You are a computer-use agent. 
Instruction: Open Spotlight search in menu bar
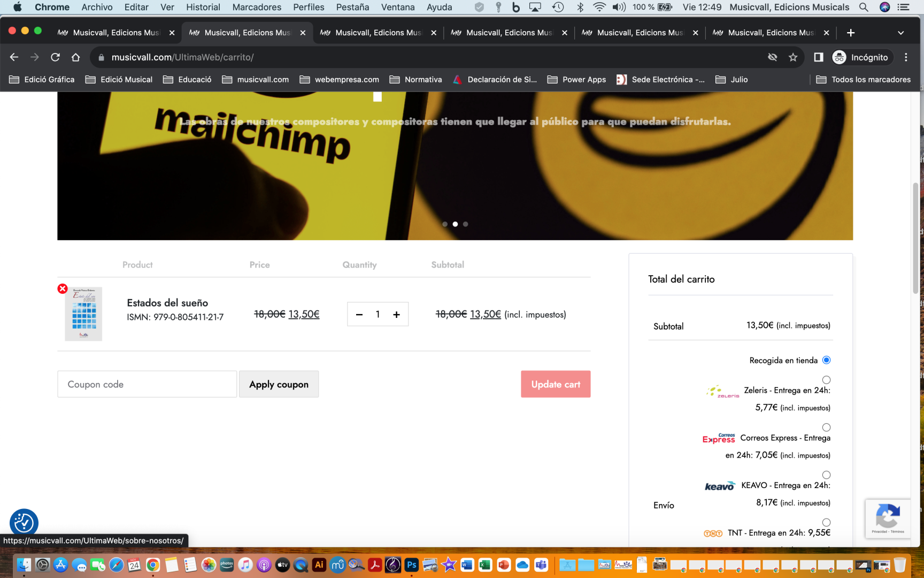coord(864,7)
